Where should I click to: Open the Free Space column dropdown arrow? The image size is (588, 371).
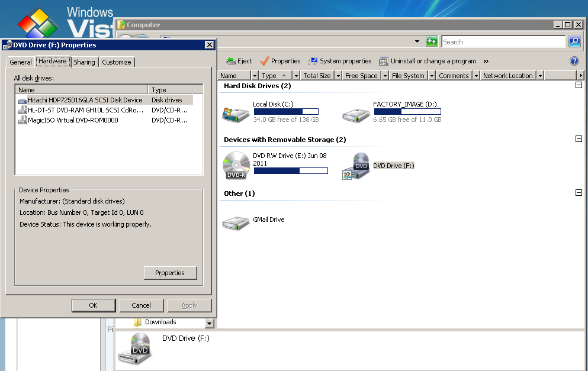pyautogui.click(x=385, y=76)
